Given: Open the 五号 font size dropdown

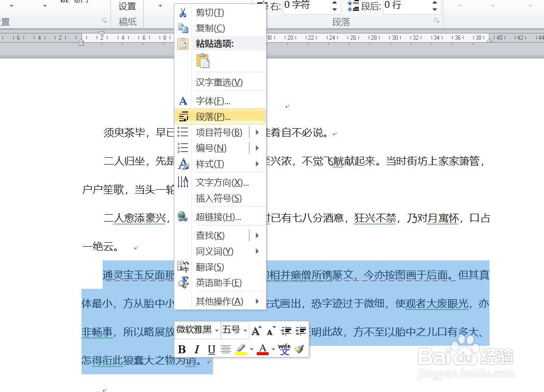Looking at the screenshot, I should [245, 331].
